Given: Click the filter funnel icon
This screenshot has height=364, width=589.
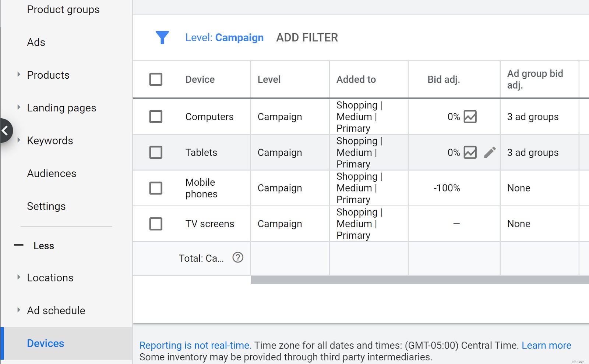Looking at the screenshot, I should coord(162,37).
